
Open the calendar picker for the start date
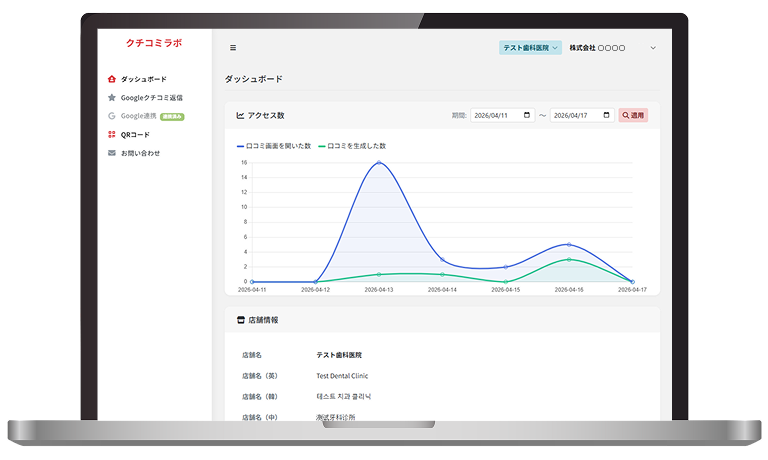click(527, 115)
